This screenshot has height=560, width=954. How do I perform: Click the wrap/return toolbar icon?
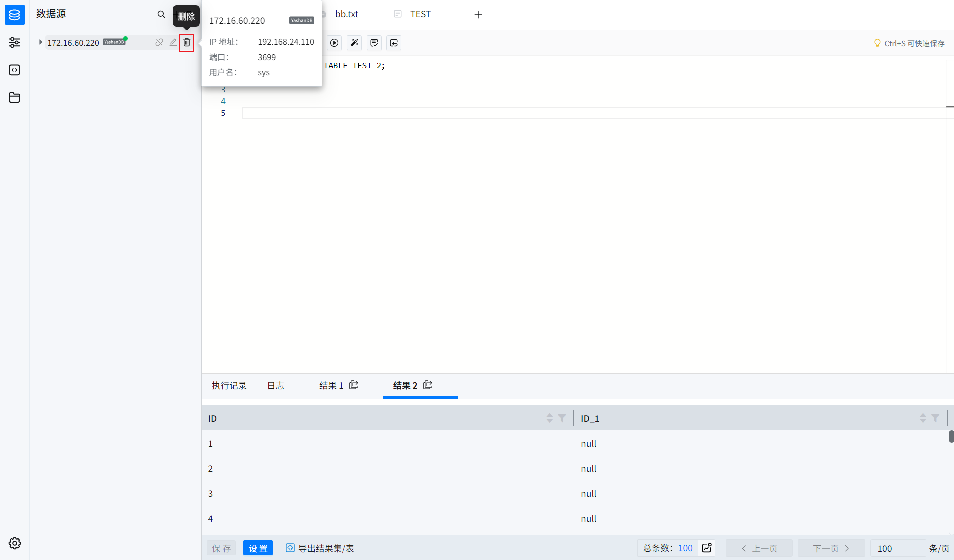pyautogui.click(x=394, y=43)
